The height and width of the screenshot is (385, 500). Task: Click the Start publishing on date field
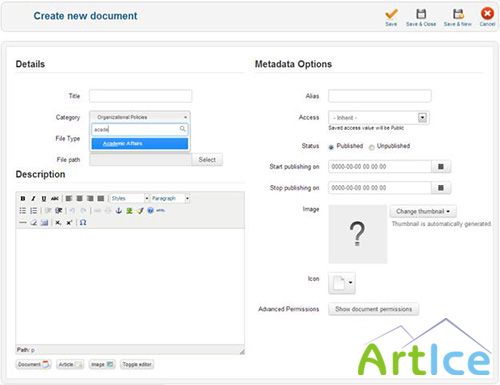pos(380,166)
